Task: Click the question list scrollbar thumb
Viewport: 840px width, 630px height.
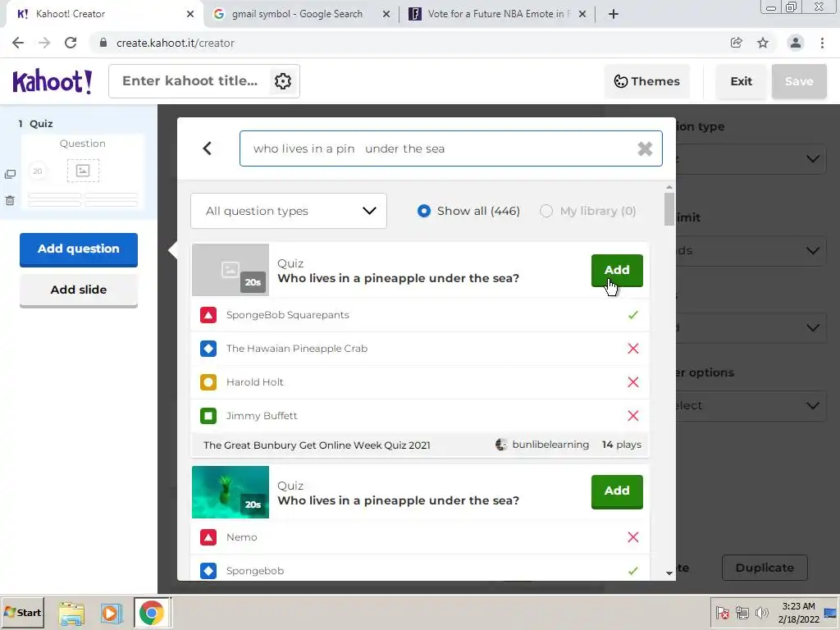Action: [x=669, y=209]
